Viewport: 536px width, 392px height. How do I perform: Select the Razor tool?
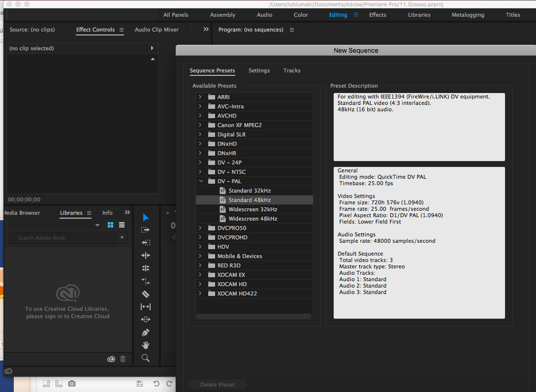coord(146,294)
